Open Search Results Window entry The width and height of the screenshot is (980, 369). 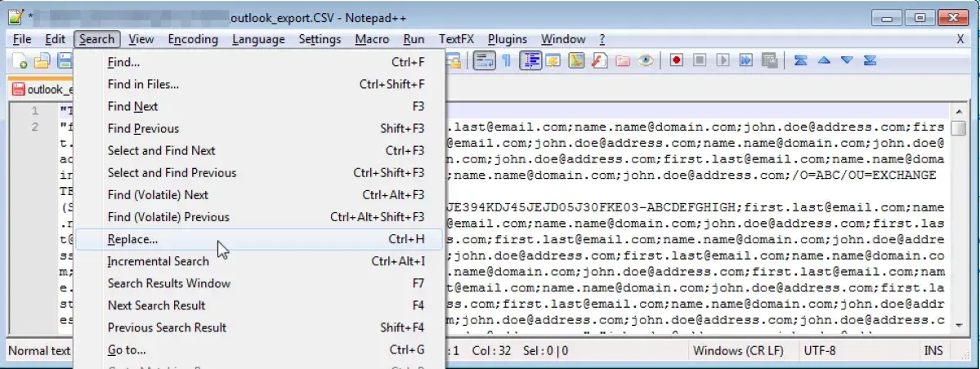pos(259,283)
